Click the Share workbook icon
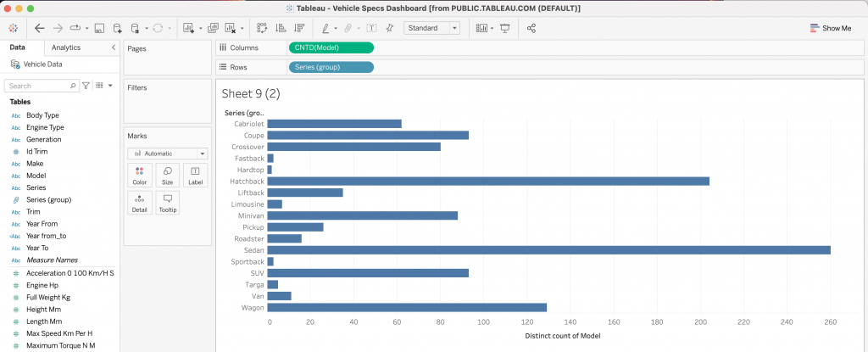This screenshot has height=352, width=868. (x=531, y=28)
